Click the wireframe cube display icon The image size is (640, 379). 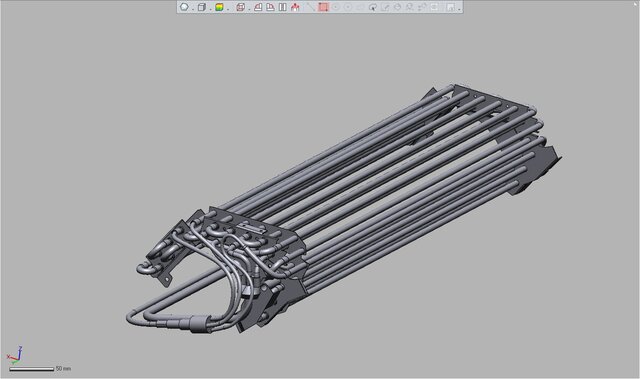click(241, 7)
